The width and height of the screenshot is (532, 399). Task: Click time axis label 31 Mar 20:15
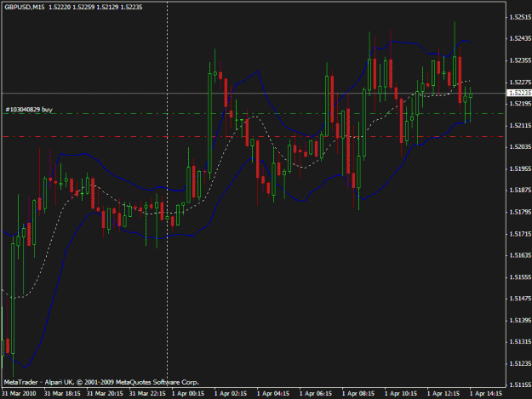(105, 394)
